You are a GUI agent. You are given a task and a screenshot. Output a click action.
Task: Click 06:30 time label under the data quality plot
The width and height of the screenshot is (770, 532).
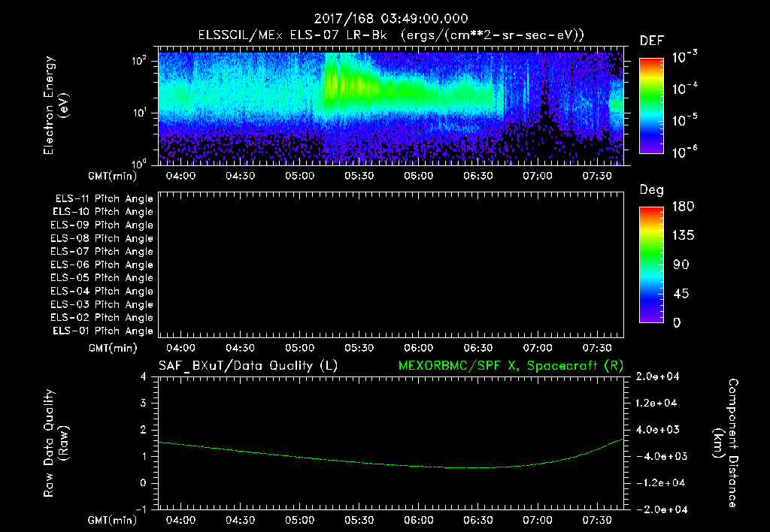click(x=477, y=520)
